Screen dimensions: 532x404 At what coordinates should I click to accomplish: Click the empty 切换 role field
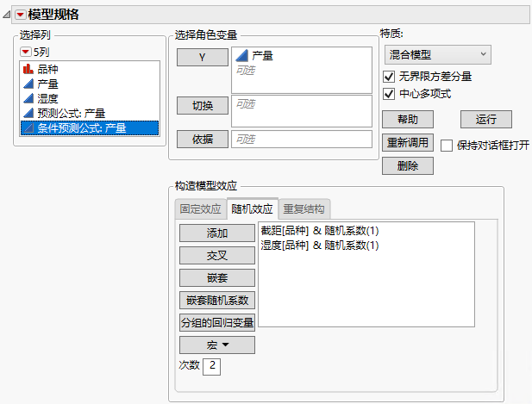pos(302,111)
